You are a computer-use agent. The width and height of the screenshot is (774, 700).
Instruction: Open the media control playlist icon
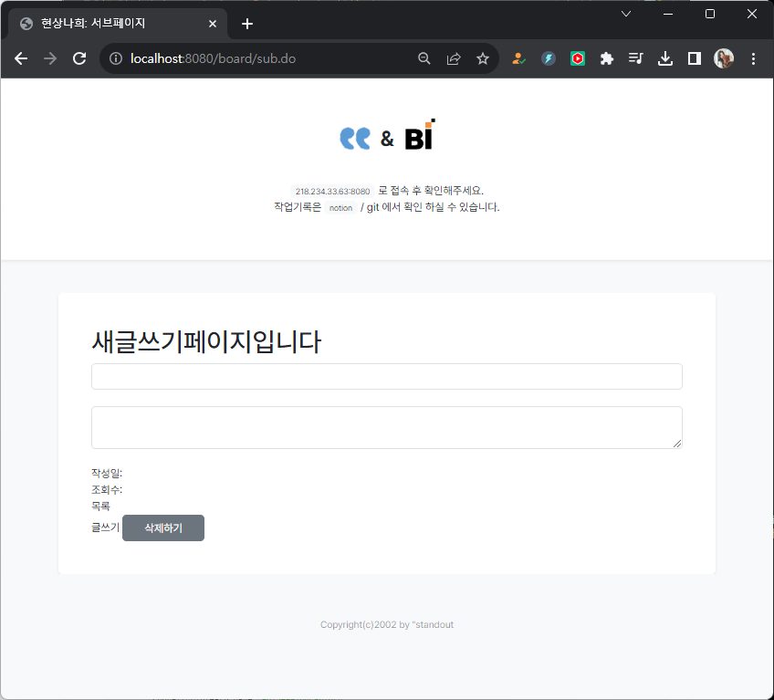tap(636, 58)
